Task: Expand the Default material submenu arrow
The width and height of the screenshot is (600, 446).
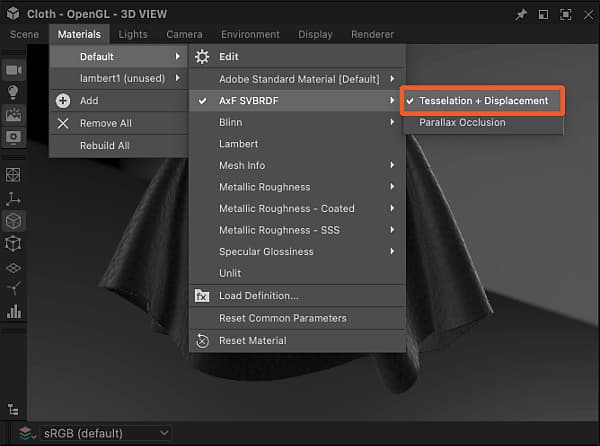Action: tap(178, 57)
